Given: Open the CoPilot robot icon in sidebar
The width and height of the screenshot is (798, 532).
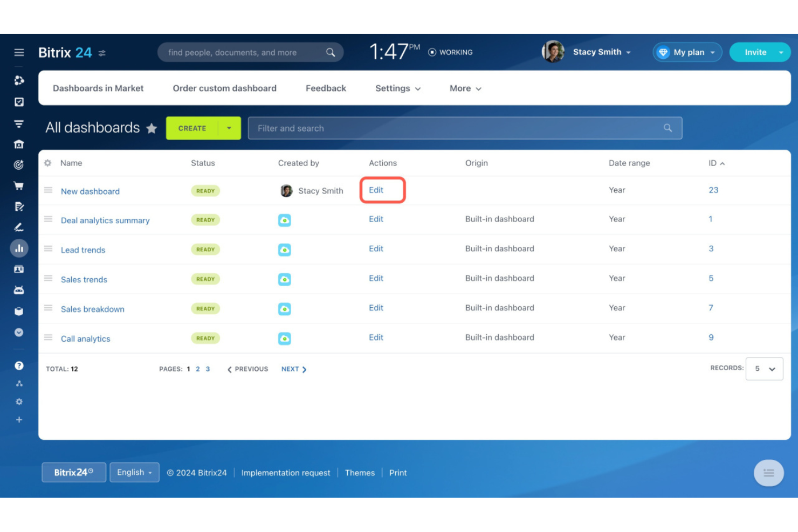Looking at the screenshot, I should click(x=19, y=289).
